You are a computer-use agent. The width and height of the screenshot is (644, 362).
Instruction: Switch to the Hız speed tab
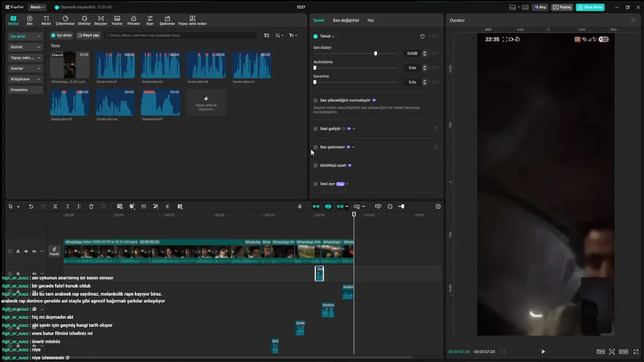(x=370, y=20)
